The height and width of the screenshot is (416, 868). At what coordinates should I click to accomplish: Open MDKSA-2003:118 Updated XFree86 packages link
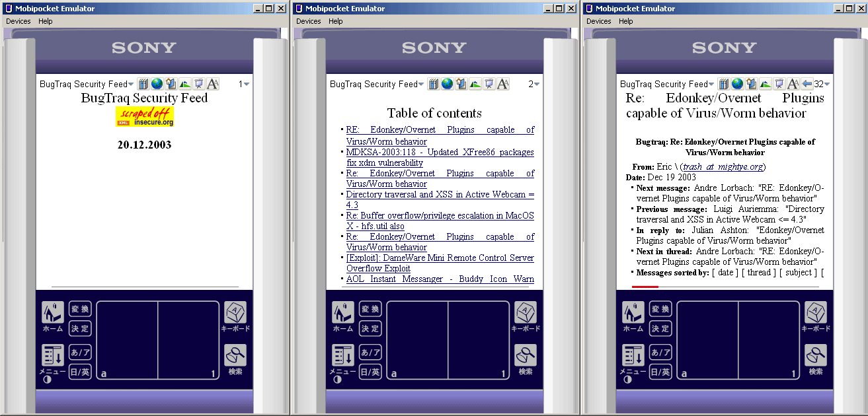pyautogui.click(x=440, y=157)
